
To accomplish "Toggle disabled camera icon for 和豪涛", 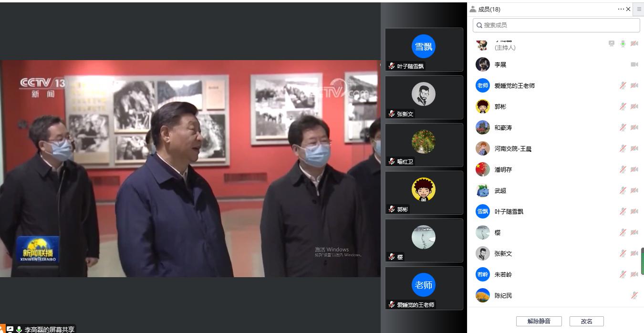I will [x=634, y=127].
